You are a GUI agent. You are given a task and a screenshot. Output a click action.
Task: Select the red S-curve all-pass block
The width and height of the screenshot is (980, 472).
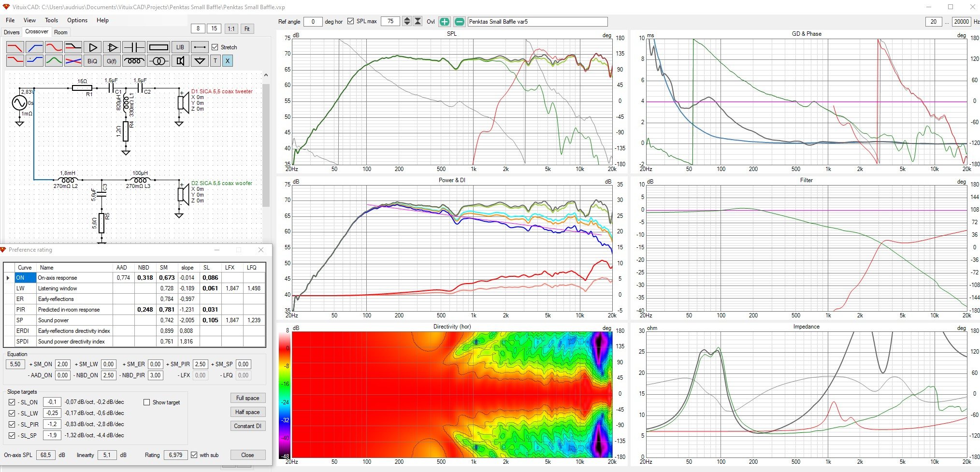54,47
